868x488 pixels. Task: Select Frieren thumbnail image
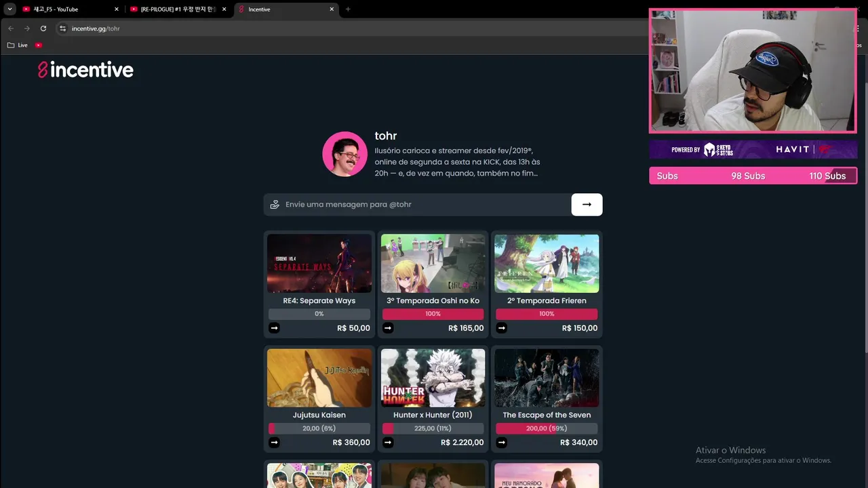(x=547, y=263)
